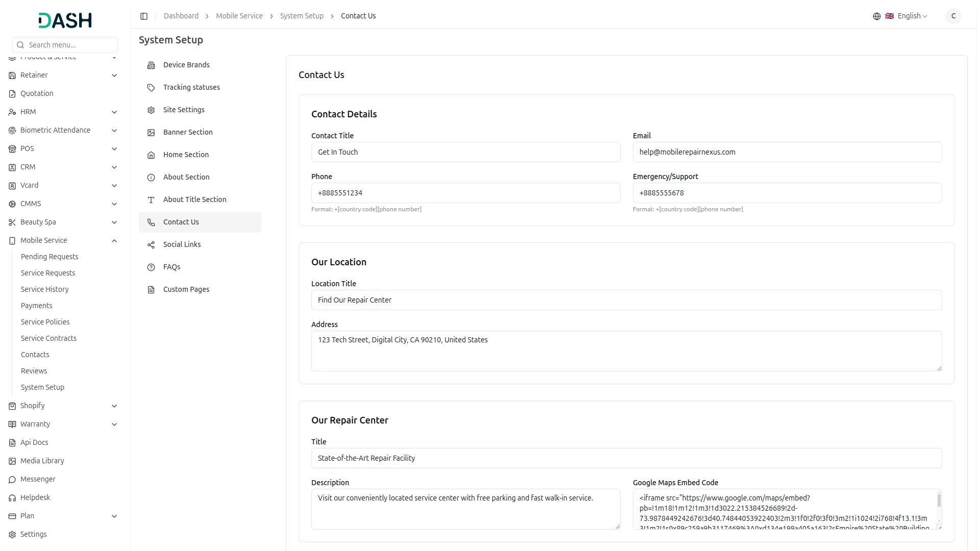Open Custom Pages in the setup menu
The height and width of the screenshot is (551, 980).
pos(186,289)
